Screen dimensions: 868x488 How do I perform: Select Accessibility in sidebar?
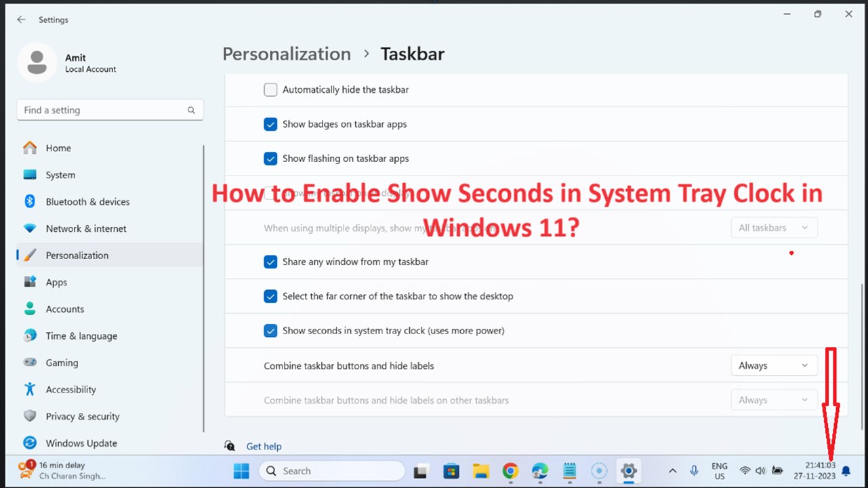[x=109, y=389]
